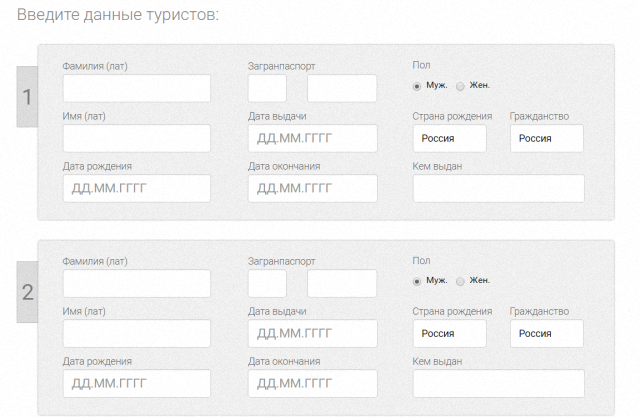Image resolution: width=640 pixels, height=417 pixels.
Task: Click Загранпаспорт number field for tourist 1
Action: (341, 88)
